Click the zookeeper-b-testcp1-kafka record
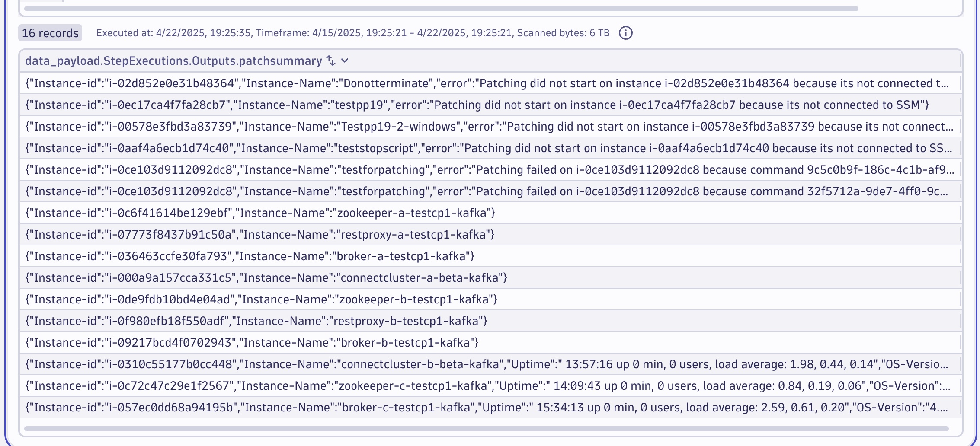The height and width of the screenshot is (446, 980). (261, 299)
